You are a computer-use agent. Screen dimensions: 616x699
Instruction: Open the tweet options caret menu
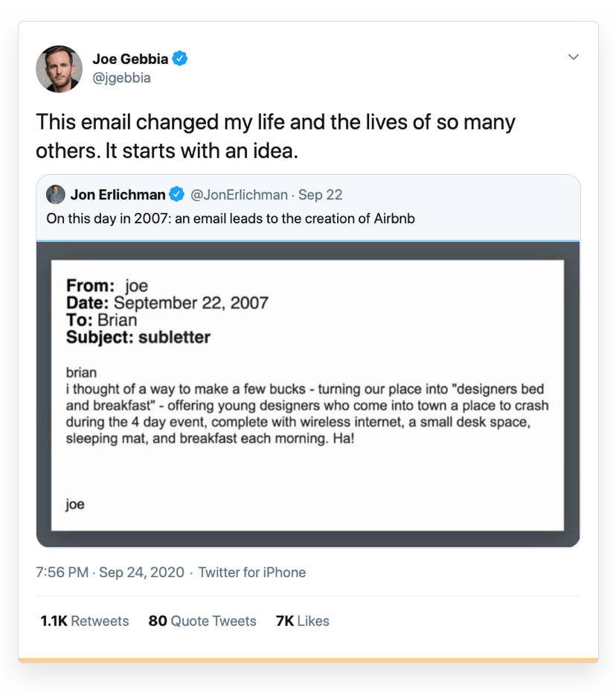pos(573,57)
